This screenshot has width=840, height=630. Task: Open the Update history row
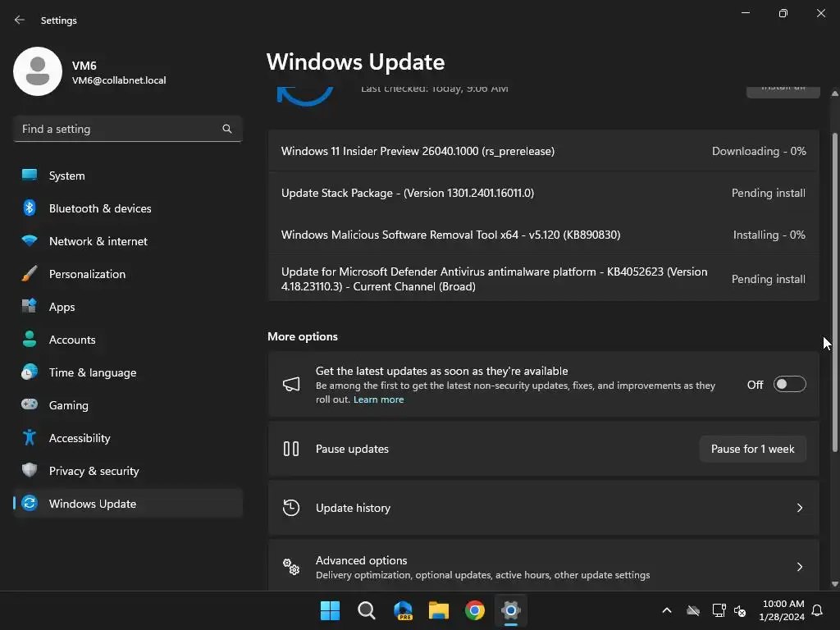(543, 507)
